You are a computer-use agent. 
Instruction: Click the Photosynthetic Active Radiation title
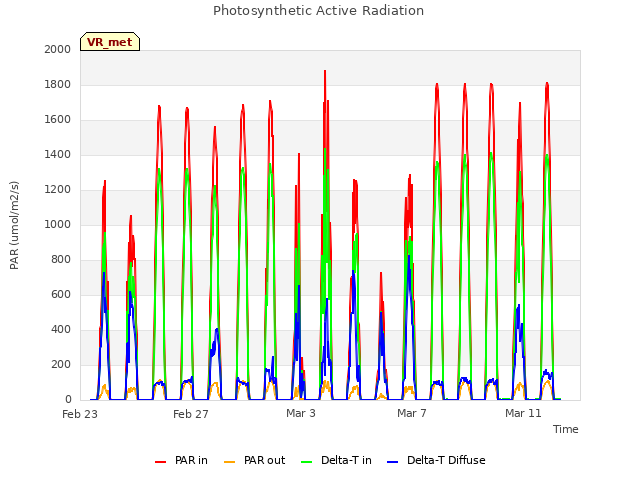[318, 11]
